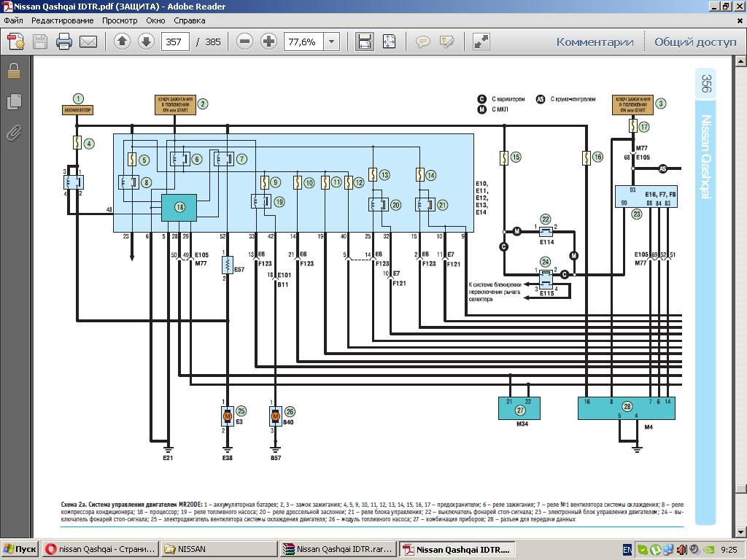Click the tray clock showing 9:25
The height and width of the screenshot is (560, 747).
pos(729,550)
